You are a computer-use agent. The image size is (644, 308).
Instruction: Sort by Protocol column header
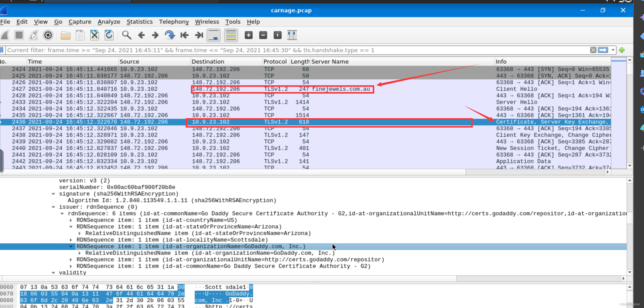pyautogui.click(x=276, y=61)
